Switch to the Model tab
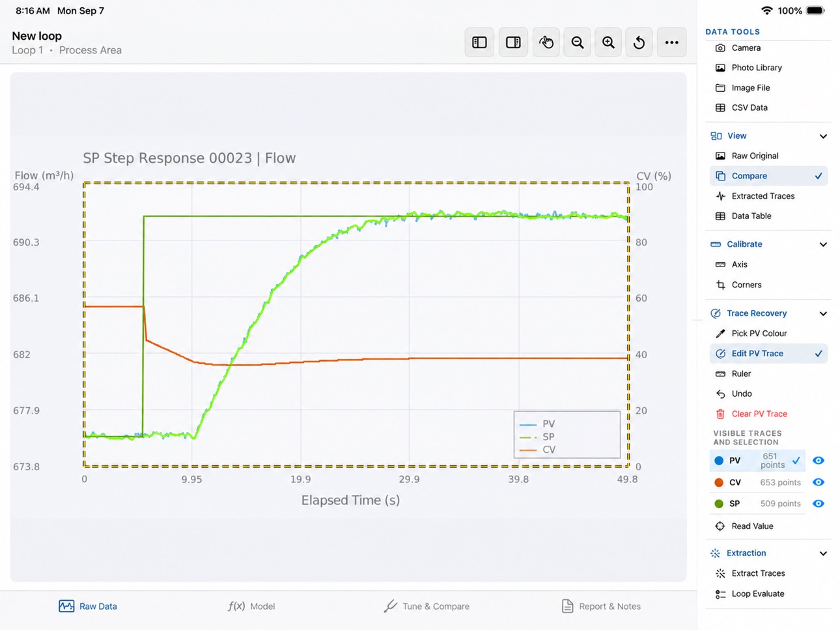Image resolution: width=840 pixels, height=630 pixels. click(251, 606)
